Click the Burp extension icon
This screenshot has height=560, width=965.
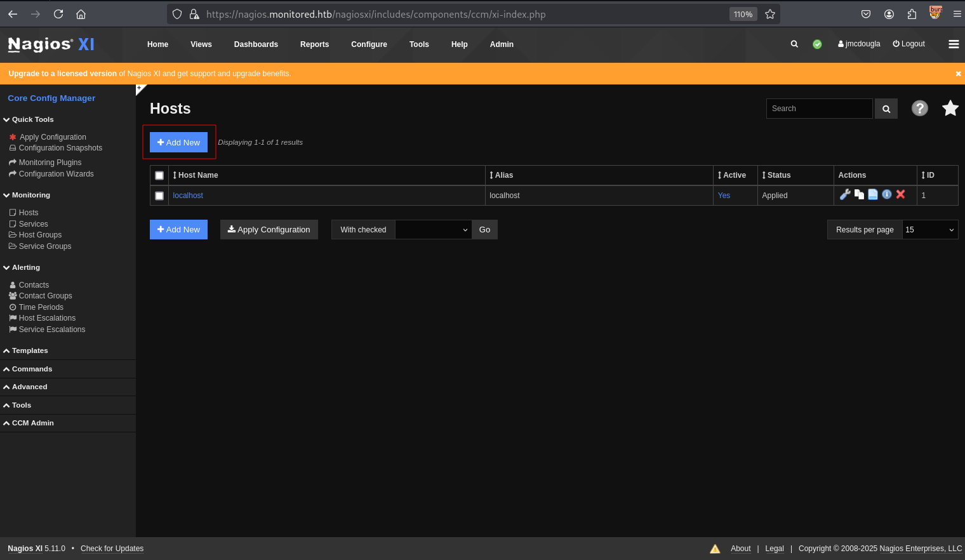(x=935, y=13)
